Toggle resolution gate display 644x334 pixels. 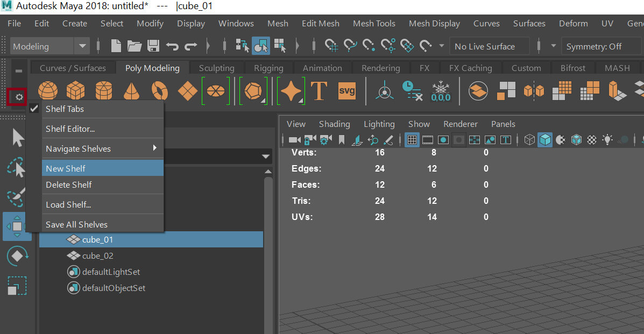(x=443, y=139)
